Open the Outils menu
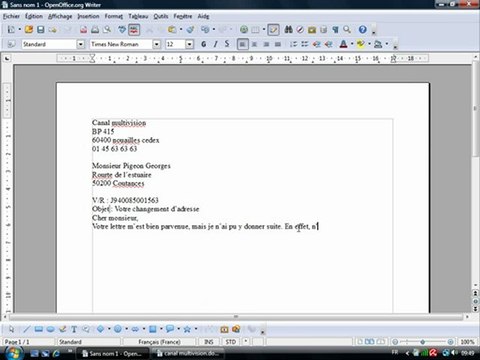Image resolution: width=480 pixels, height=360 pixels. pos(161,16)
